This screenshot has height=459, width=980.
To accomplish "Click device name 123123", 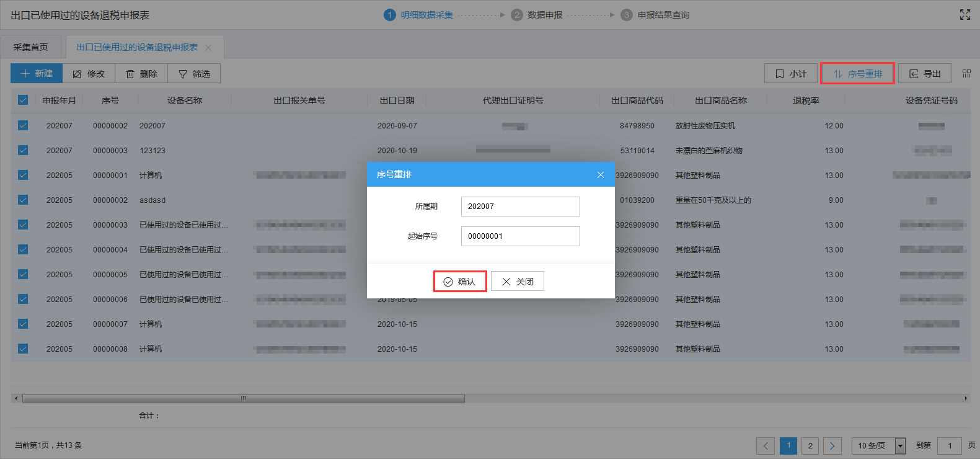I will click(x=152, y=151).
